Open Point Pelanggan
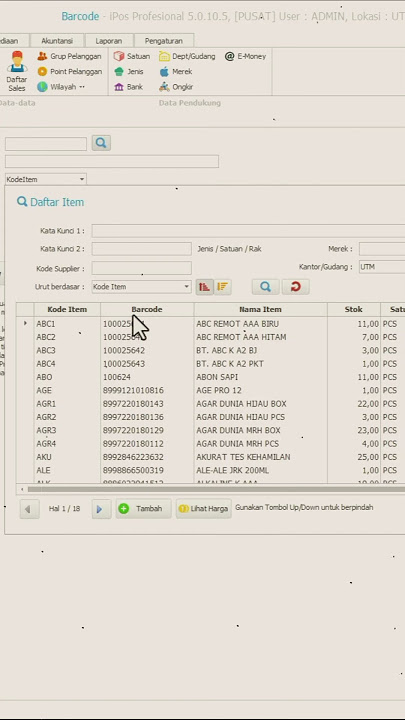Image resolution: width=405 pixels, height=720 pixels. tap(69, 72)
